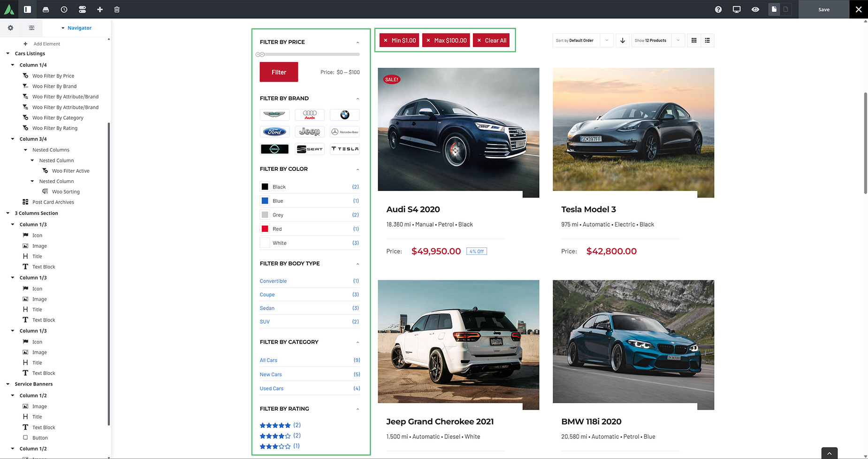Open the help question mark icon
Screen dimensions: 868x459
[x=718, y=9]
